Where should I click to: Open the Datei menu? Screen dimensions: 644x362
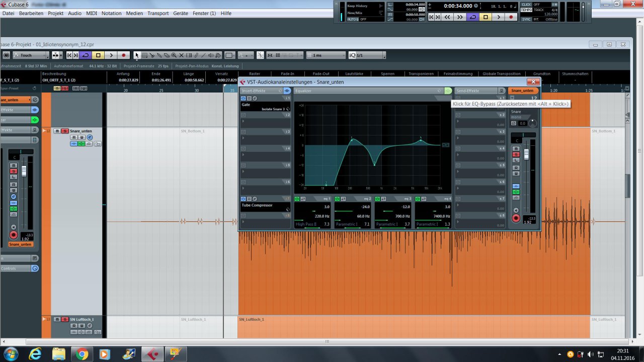tap(8, 13)
